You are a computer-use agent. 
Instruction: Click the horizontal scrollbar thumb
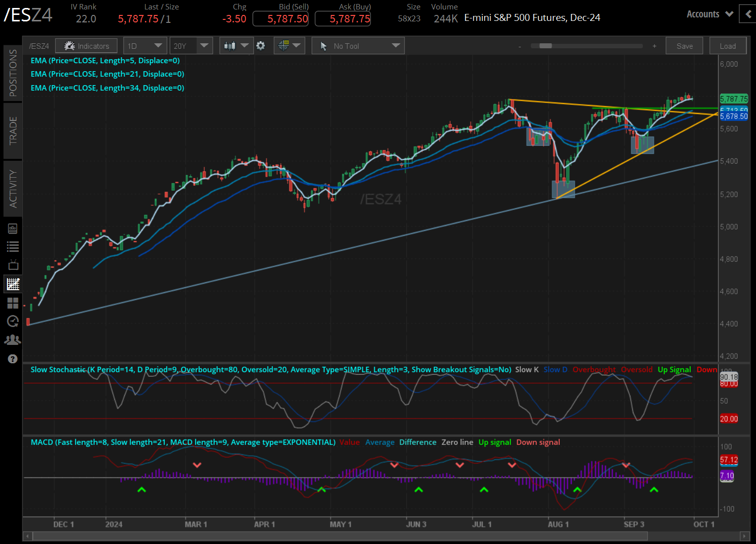(x=340, y=536)
